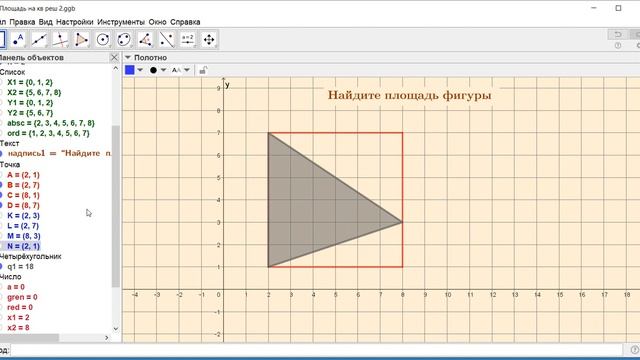Select number red = 0

click(20, 307)
